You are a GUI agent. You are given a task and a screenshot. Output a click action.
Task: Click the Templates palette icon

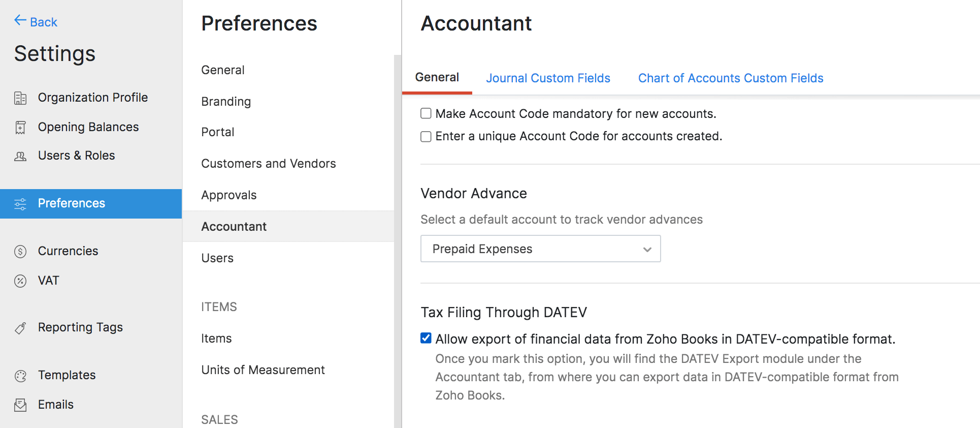coord(20,376)
